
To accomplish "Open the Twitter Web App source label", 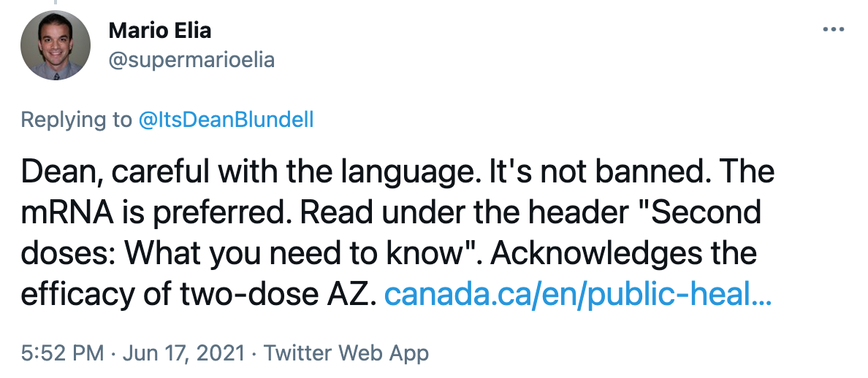I will click(346, 352).
